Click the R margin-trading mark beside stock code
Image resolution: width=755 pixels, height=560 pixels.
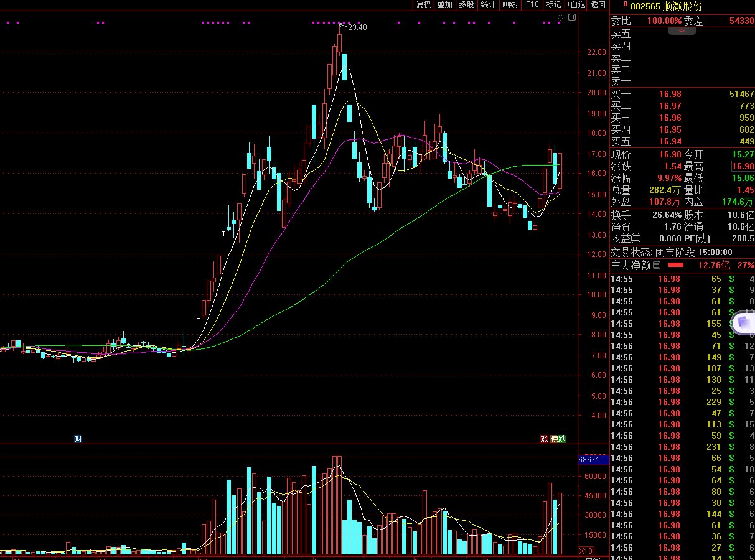pos(625,4)
